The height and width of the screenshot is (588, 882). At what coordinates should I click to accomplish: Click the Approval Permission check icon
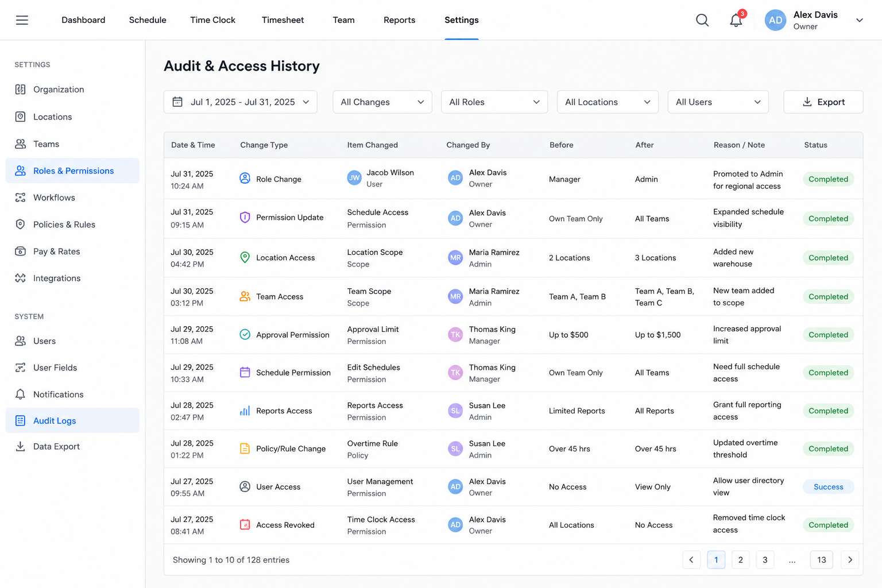pyautogui.click(x=245, y=334)
